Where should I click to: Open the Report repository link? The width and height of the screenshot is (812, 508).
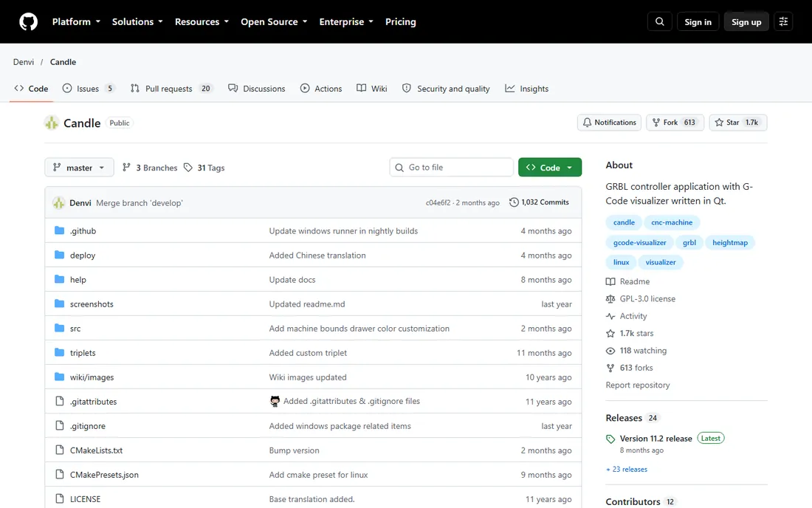[638, 385]
